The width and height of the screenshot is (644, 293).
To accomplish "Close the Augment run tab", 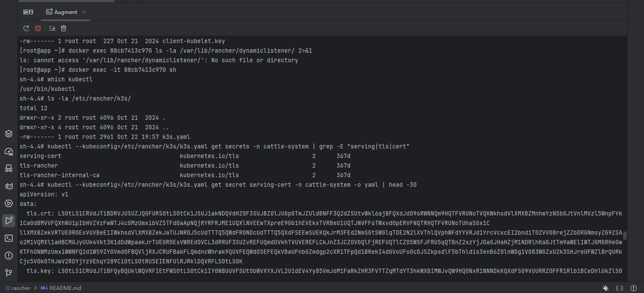I will (84, 12).
